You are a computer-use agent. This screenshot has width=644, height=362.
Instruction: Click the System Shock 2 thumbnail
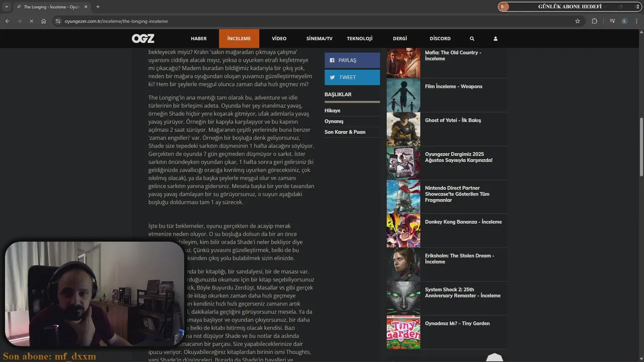[x=404, y=298]
